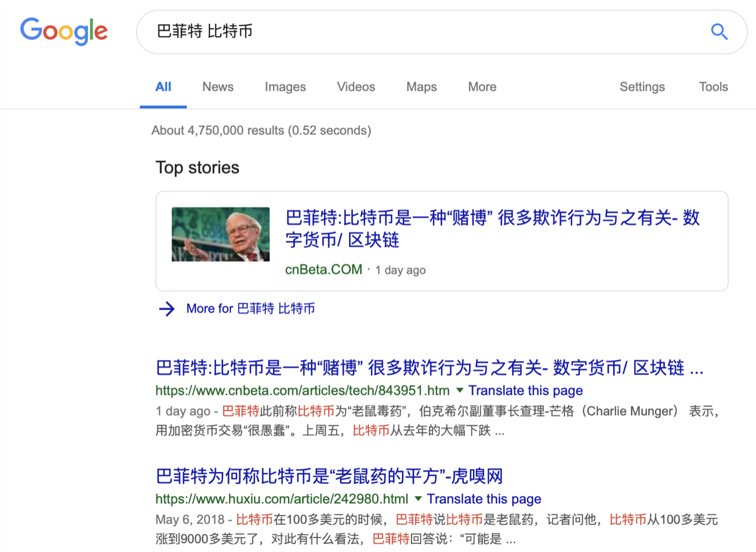Open the Maps tab
Image resolution: width=756 pixels, height=552 pixels.
[421, 87]
